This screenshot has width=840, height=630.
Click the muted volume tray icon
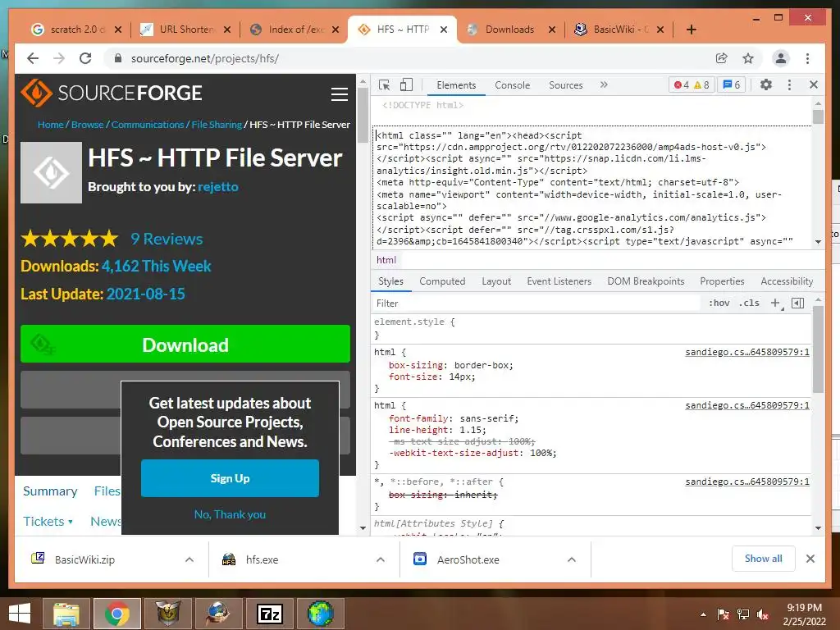point(763,614)
